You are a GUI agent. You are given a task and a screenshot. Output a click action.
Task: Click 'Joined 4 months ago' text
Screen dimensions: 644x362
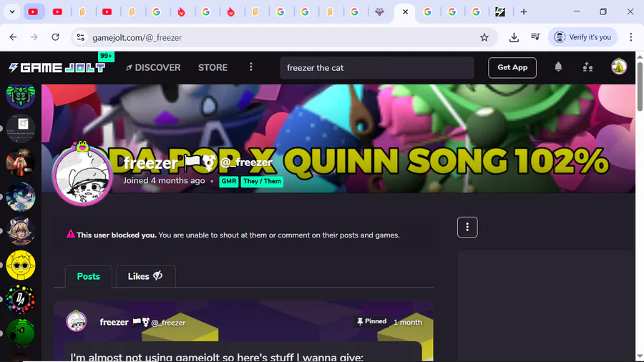point(165,180)
